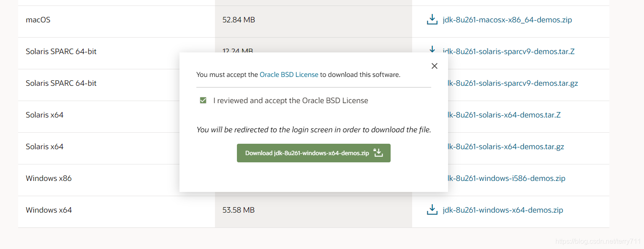
Task: Open the jdk-8u261-macosx-x86_64-demos.zip link
Action: [507, 20]
